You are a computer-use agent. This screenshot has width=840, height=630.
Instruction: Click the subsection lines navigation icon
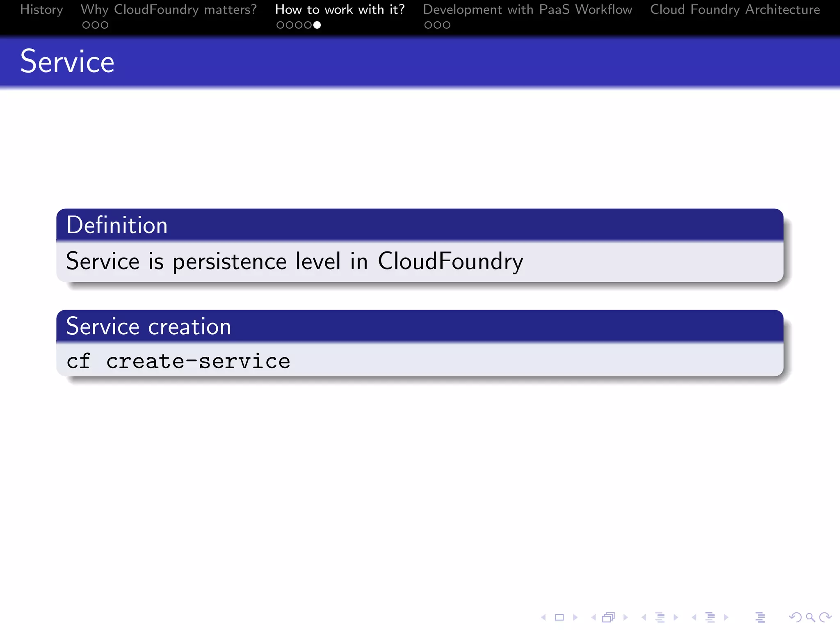tap(660, 617)
